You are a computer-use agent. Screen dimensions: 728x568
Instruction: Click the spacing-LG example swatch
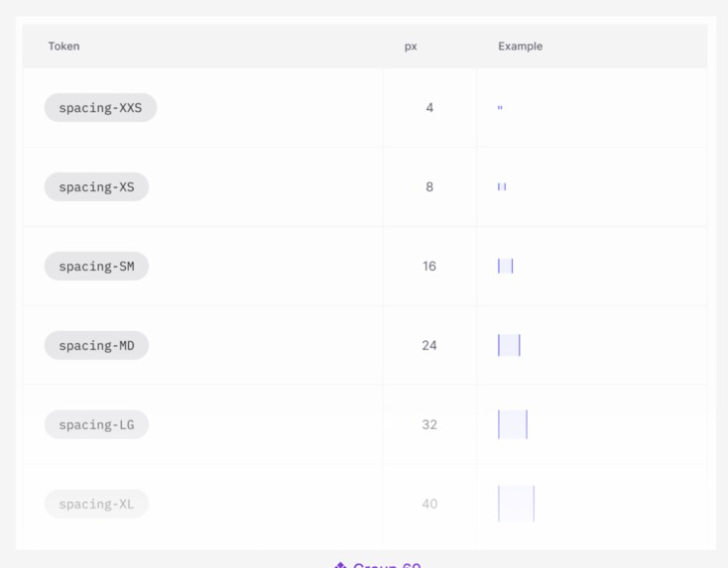[513, 424]
